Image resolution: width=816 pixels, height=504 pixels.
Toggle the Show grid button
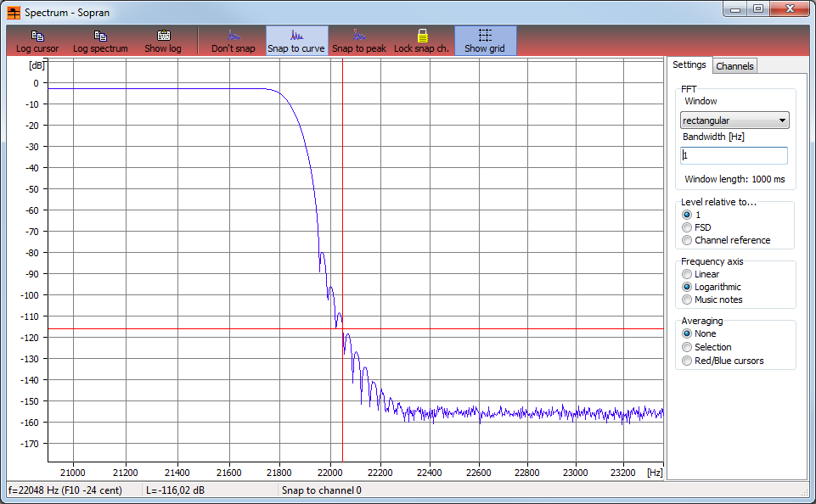click(485, 41)
